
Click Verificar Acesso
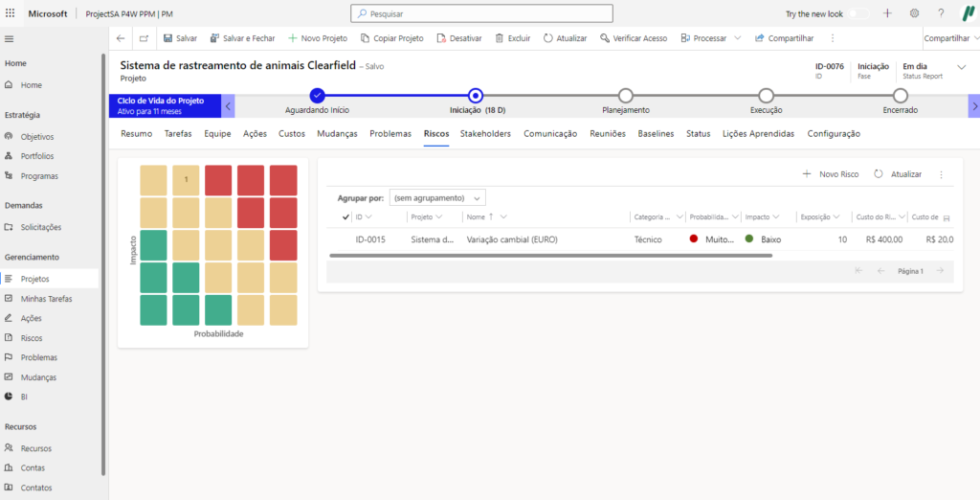pyautogui.click(x=634, y=38)
